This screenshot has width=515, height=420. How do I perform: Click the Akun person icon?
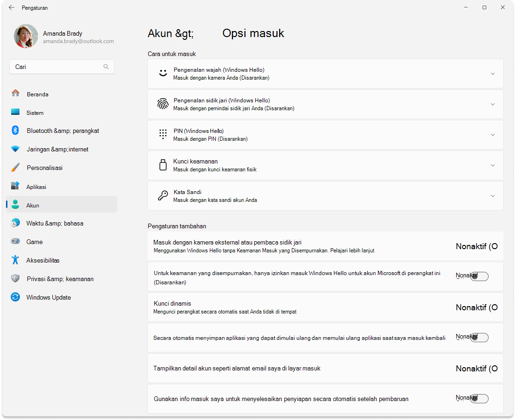[x=15, y=204]
